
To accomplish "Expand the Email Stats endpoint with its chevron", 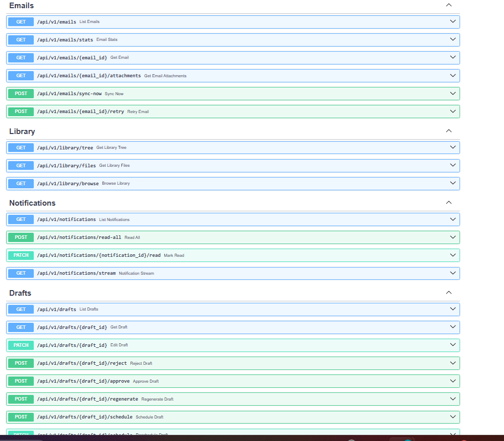I will click(x=452, y=39).
